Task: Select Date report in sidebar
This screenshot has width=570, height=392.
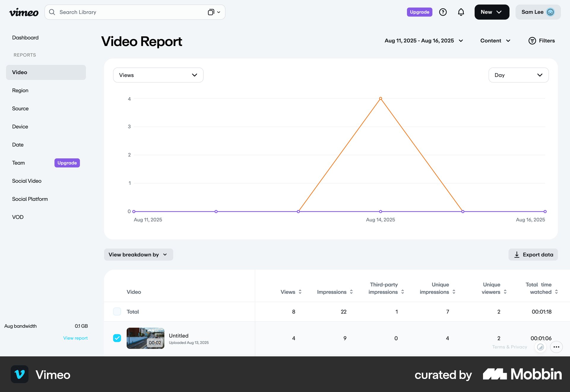Action: [x=18, y=145]
